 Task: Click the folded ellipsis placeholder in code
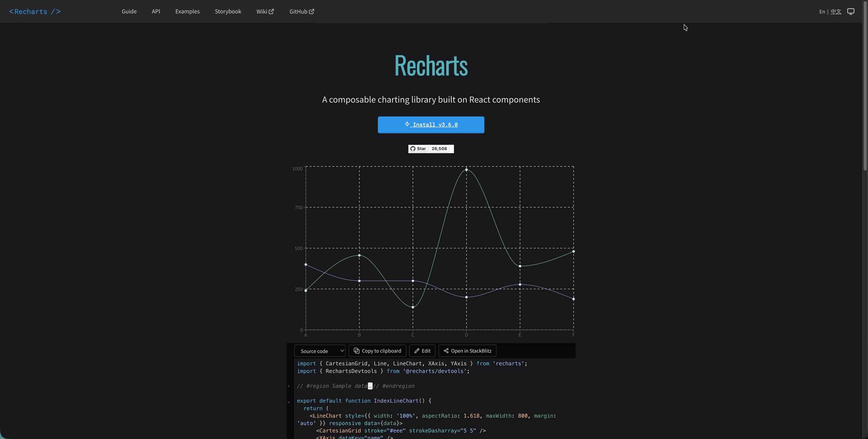point(370,386)
